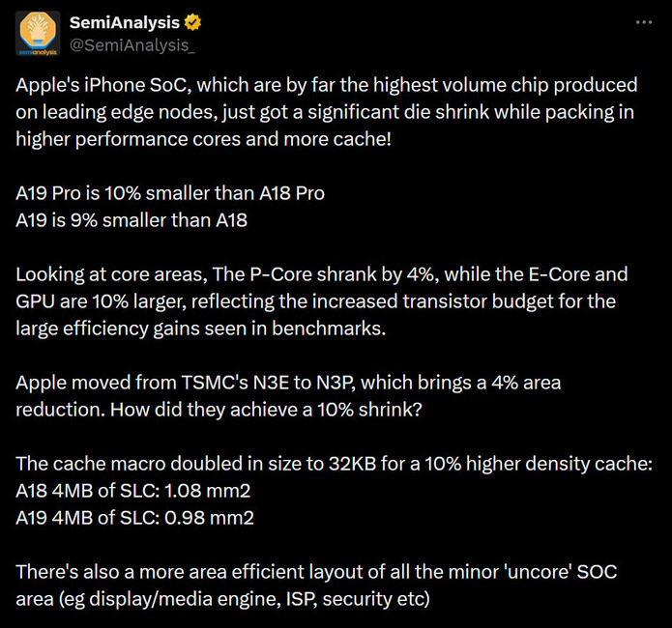Screen dimensions: 672x628
Task: Click the line mentioning "leading edge nodes"
Action: pyautogui.click(x=325, y=111)
